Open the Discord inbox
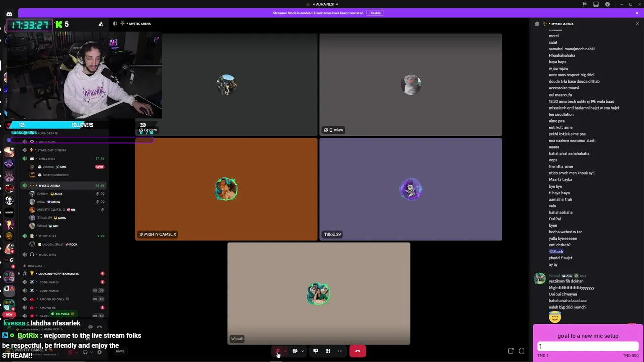Image resolution: width=644 pixels, height=362 pixels. pos(596,4)
